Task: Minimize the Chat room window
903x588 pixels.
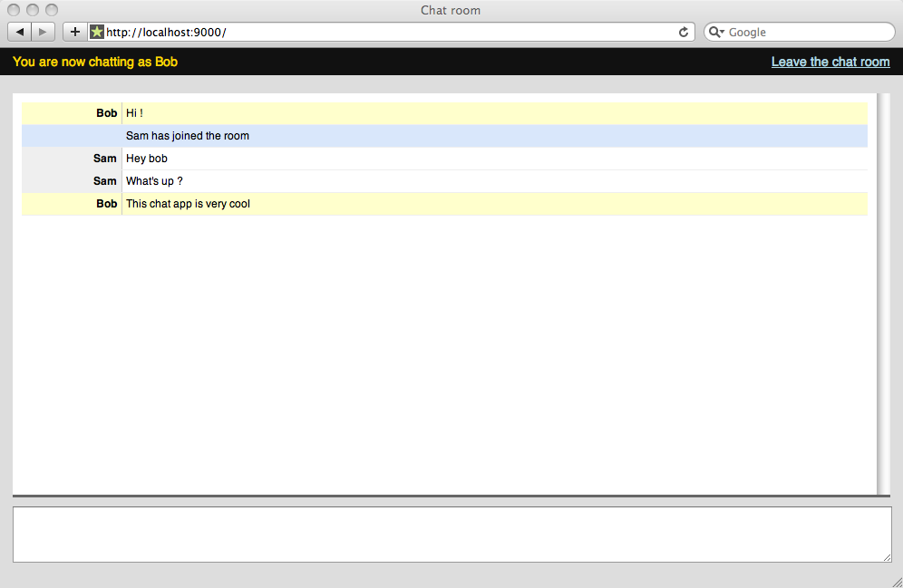Action: point(33,10)
